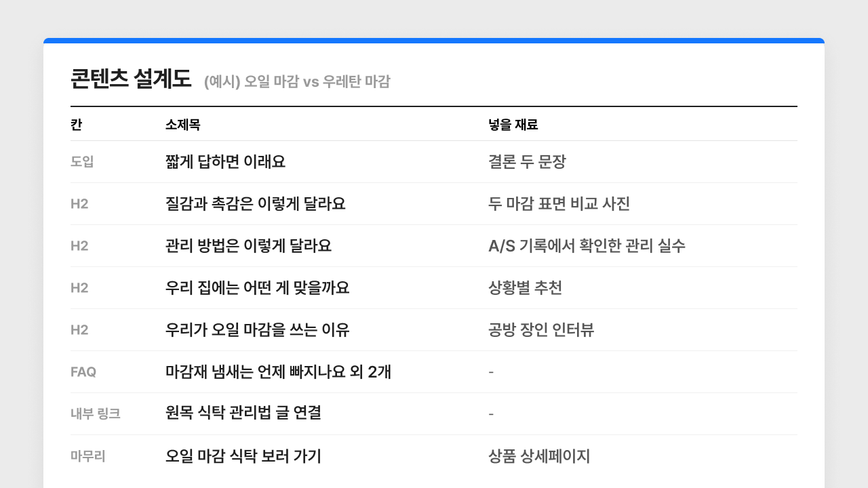Click the cell "상황별 추천"
The height and width of the screenshot is (488, 868).
525,288
